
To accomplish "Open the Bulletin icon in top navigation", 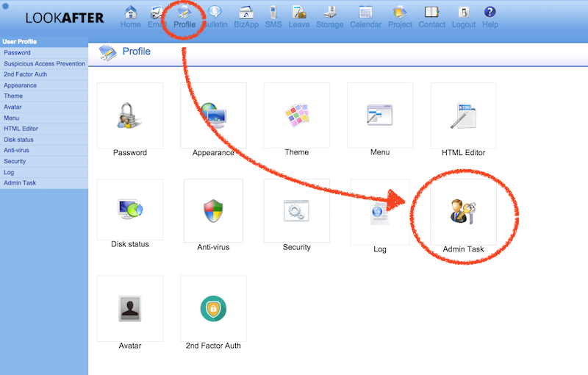I will click(215, 12).
